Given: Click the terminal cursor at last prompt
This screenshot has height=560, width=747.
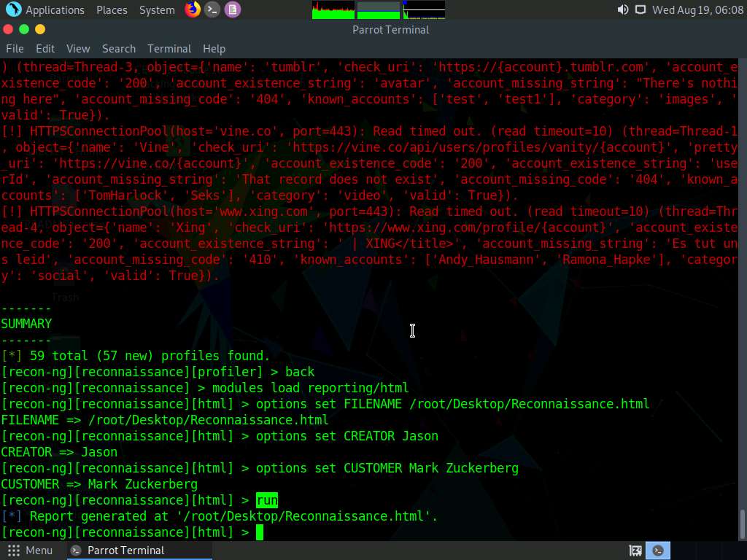Looking at the screenshot, I should pos(260,532).
